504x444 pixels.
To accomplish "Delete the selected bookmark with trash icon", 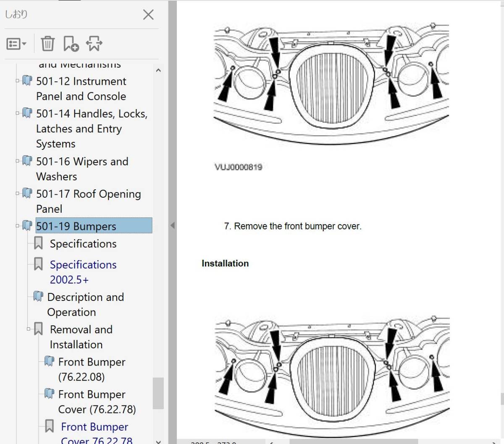I will pyautogui.click(x=47, y=43).
